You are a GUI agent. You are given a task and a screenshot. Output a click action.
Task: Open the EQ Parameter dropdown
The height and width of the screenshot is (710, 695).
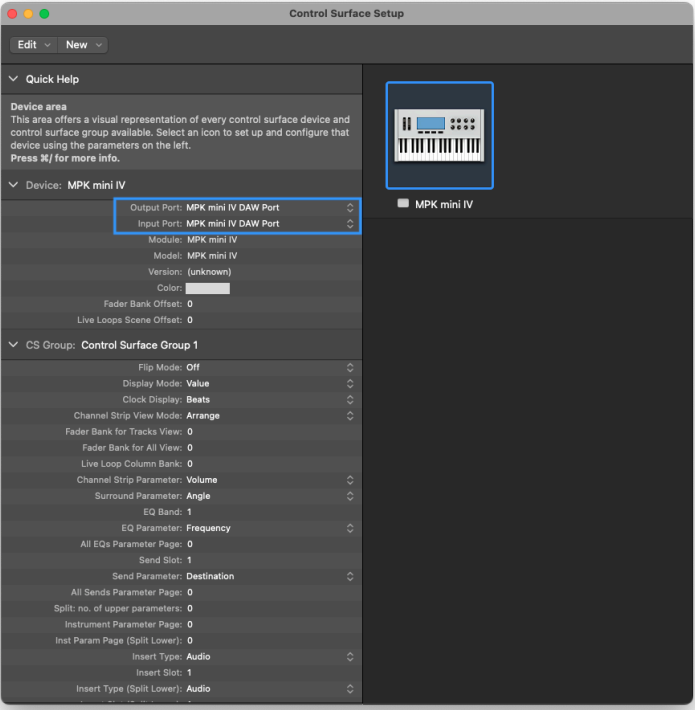click(x=270, y=528)
